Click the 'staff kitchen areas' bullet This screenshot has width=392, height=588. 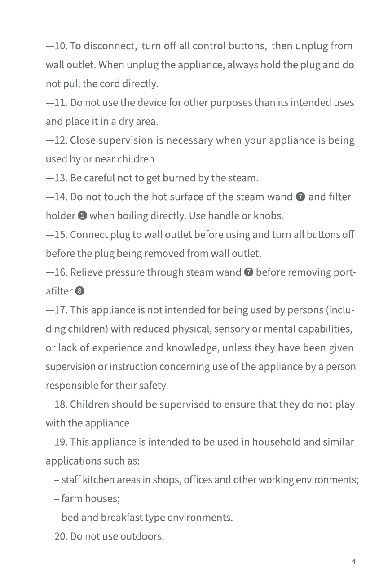coord(206,480)
